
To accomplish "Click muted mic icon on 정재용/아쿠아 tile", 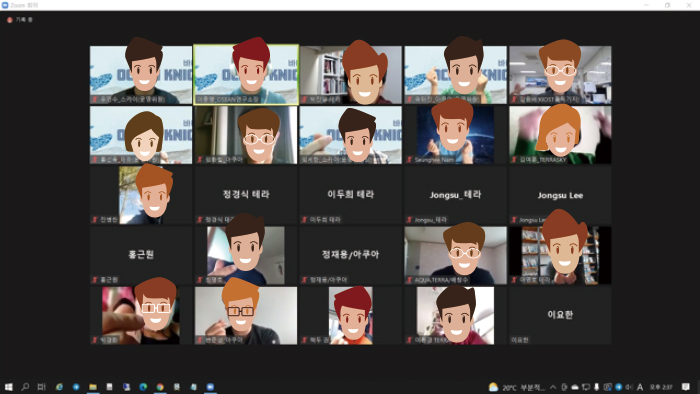I will (x=304, y=280).
